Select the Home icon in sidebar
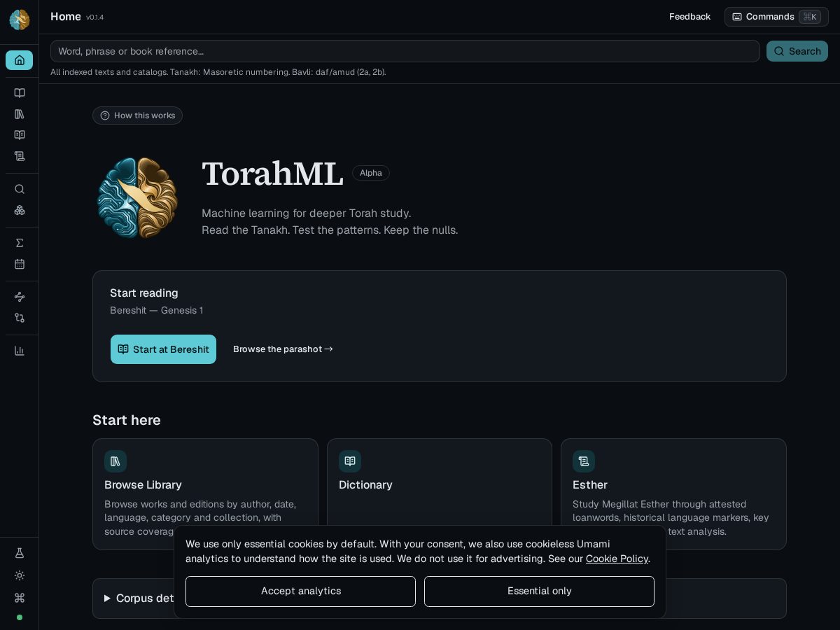 click(x=20, y=60)
